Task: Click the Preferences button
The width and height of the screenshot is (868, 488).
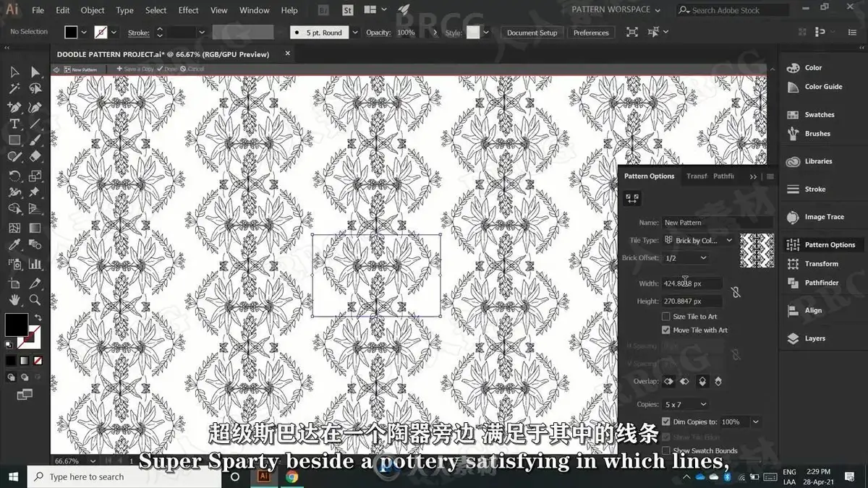Action: tap(591, 33)
